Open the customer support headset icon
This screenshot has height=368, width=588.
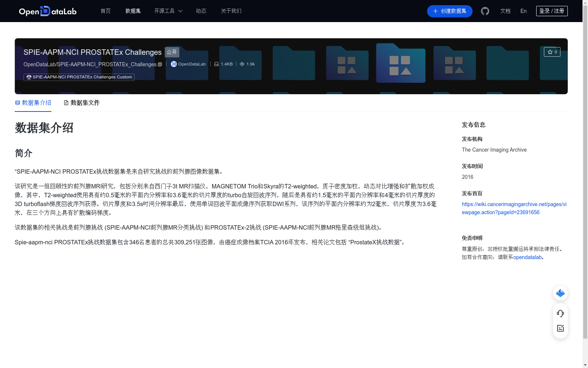click(x=560, y=314)
